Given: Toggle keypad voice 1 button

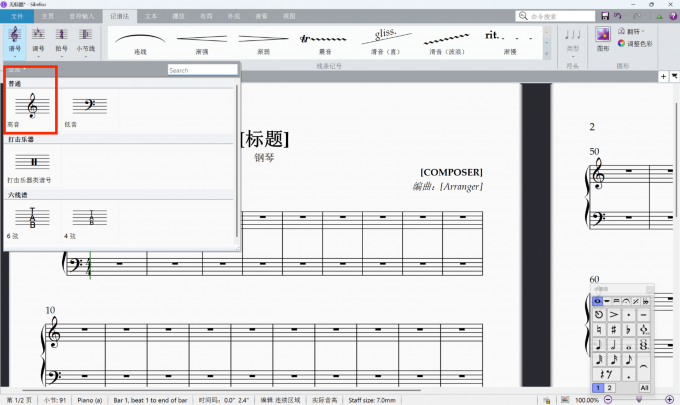Looking at the screenshot, I should coord(596,387).
